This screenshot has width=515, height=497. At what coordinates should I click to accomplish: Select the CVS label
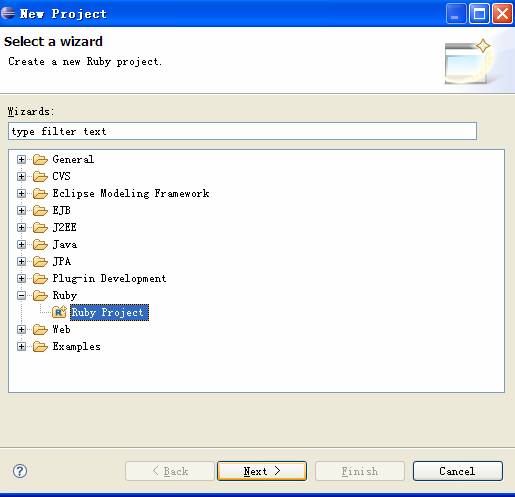[x=62, y=177]
